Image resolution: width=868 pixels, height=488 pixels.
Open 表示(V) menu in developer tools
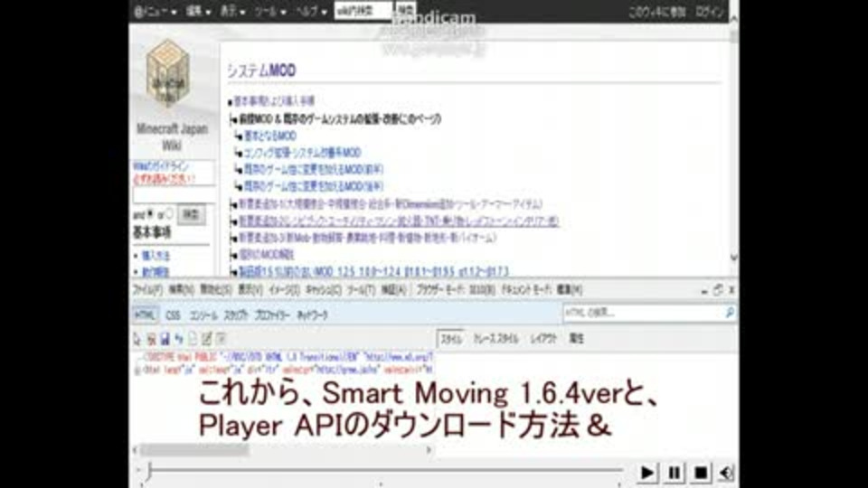250,289
